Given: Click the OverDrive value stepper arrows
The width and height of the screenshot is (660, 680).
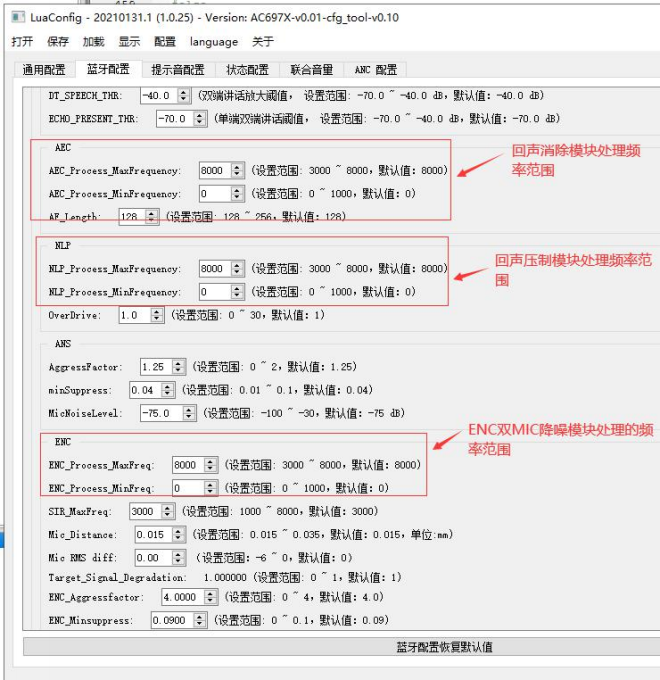Looking at the screenshot, I should click(x=157, y=315).
